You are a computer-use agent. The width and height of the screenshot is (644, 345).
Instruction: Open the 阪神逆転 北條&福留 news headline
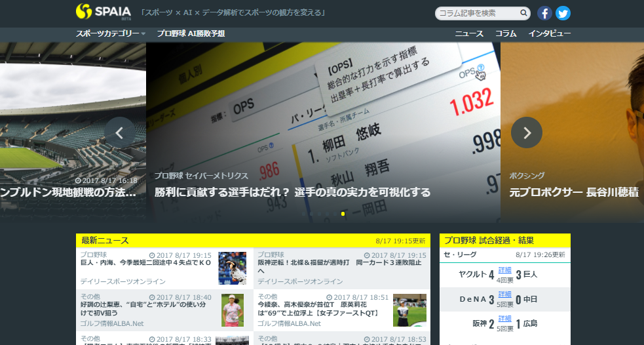[339, 266]
